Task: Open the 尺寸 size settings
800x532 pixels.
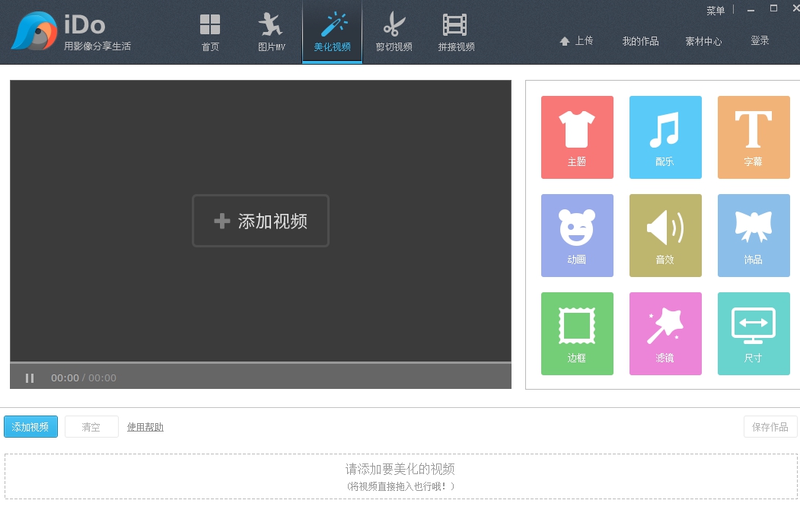Action: point(754,333)
